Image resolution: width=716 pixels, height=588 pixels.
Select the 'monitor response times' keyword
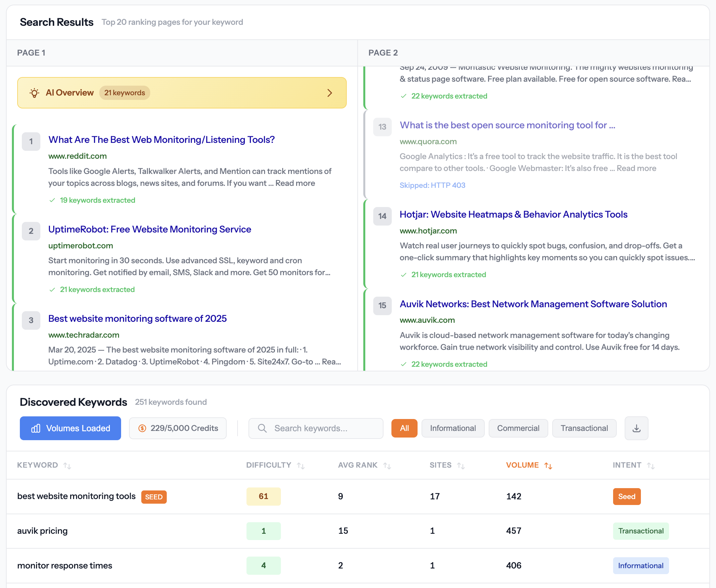tap(65, 565)
